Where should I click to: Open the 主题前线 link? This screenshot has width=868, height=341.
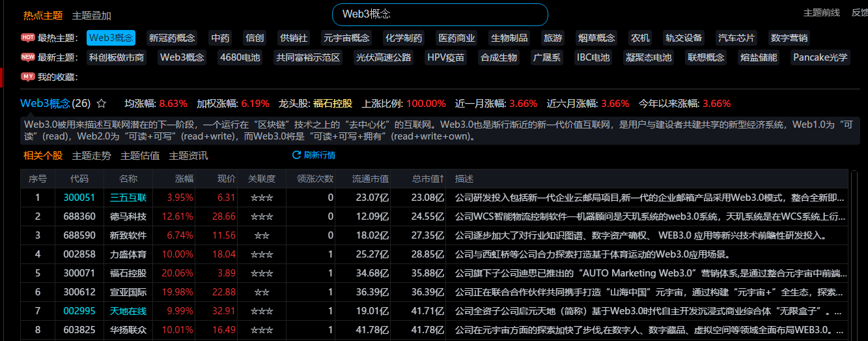[822, 13]
